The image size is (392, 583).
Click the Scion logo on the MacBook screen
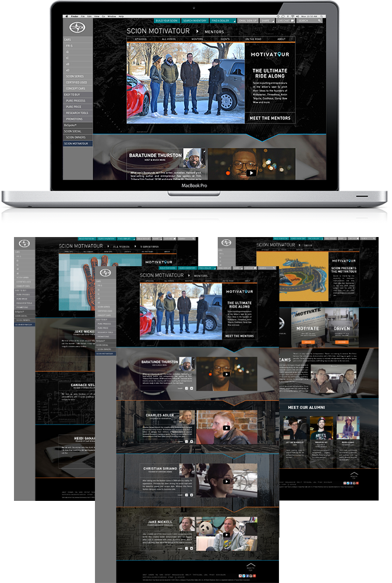point(77,27)
